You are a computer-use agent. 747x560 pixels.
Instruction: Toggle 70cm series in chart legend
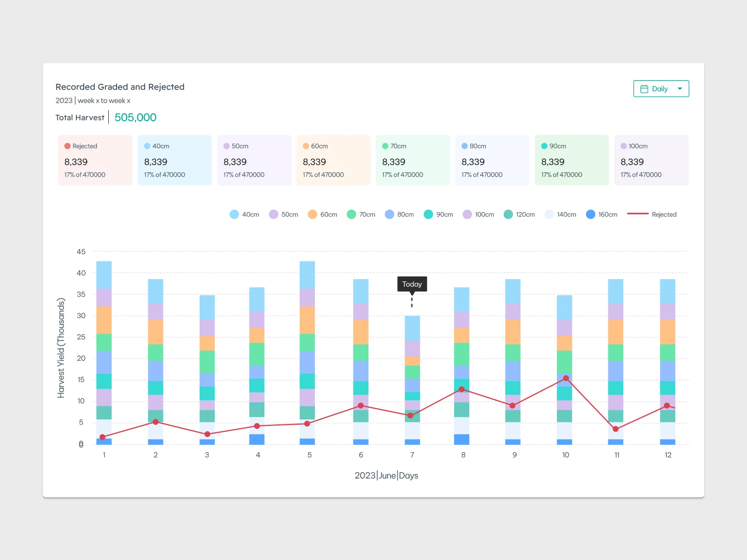tap(361, 214)
